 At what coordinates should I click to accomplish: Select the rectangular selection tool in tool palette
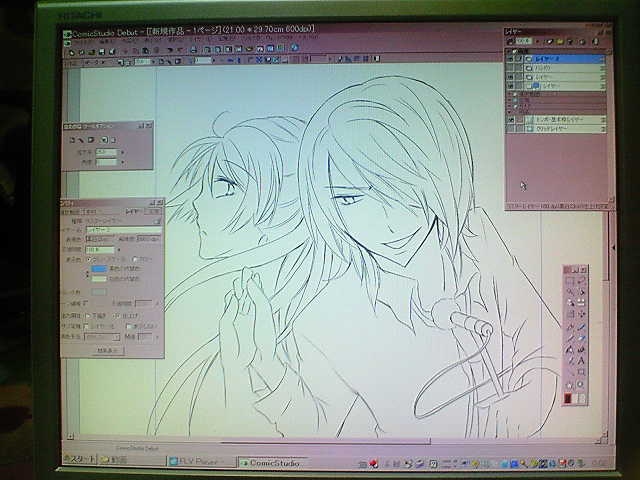pyautogui.click(x=571, y=282)
